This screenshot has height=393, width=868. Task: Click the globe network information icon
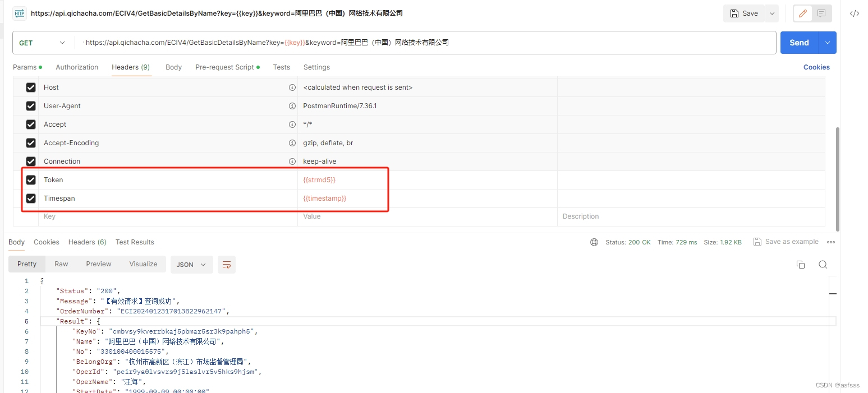coord(594,242)
